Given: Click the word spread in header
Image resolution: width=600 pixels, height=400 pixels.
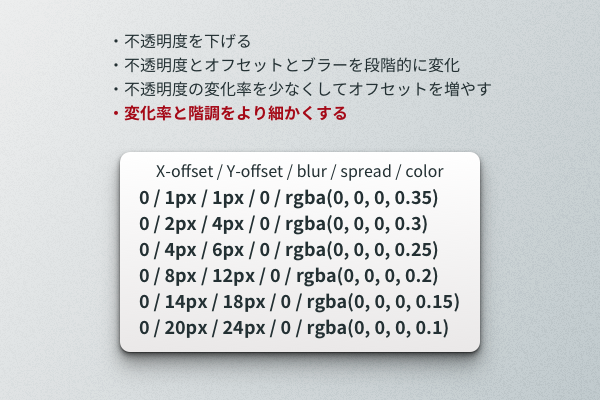Looking at the screenshot, I should pos(366,171).
